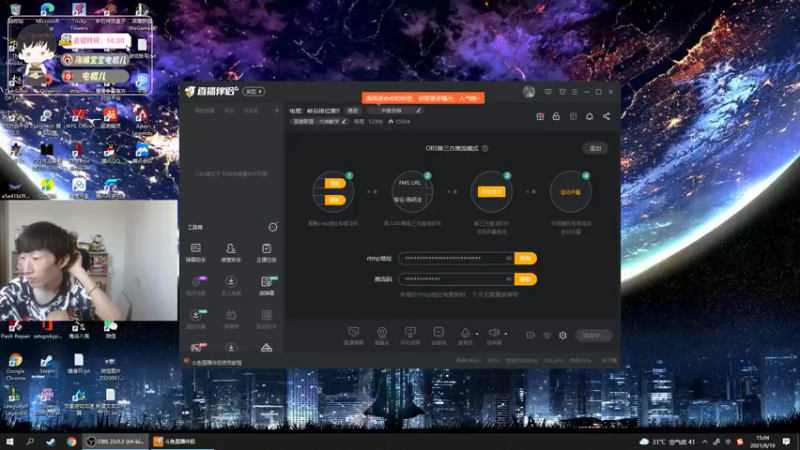Image resolution: width=800 pixels, height=450 pixels.
Task: Click the share icon in header
Action: click(606, 116)
